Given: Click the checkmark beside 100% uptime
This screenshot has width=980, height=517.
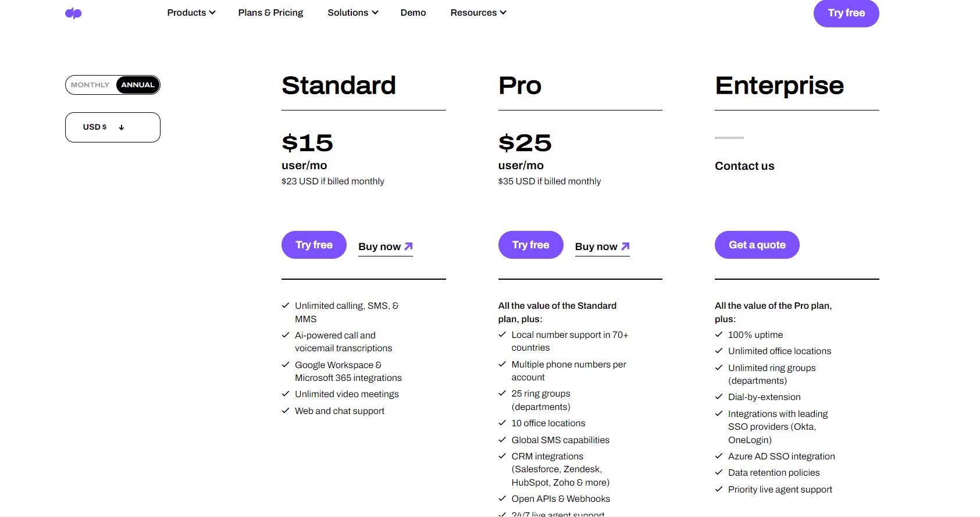Looking at the screenshot, I should click(718, 334).
